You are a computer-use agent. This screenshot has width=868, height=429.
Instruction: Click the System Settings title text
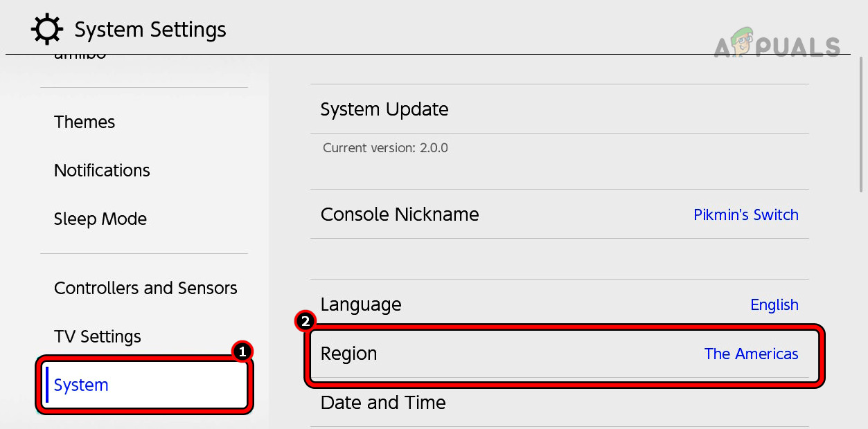click(x=150, y=29)
